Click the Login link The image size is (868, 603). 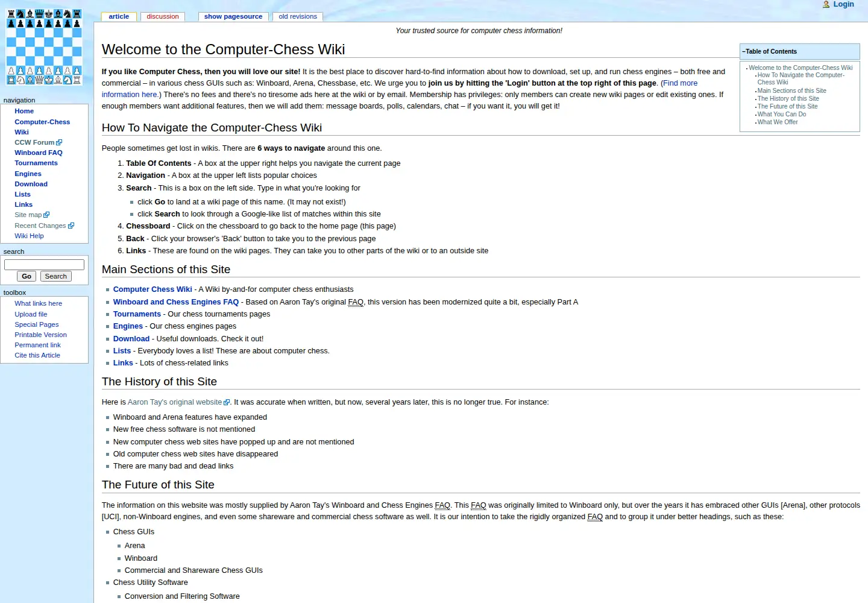click(x=843, y=4)
